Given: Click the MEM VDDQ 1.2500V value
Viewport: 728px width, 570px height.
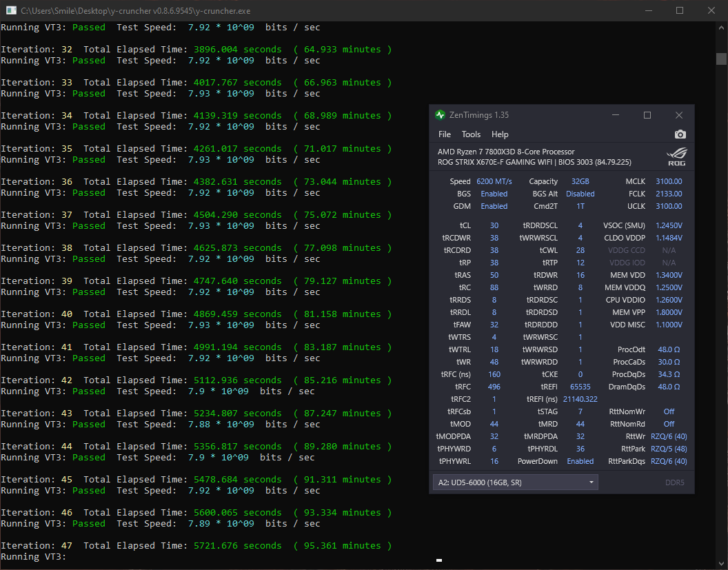Looking at the screenshot, I should click(x=669, y=288).
